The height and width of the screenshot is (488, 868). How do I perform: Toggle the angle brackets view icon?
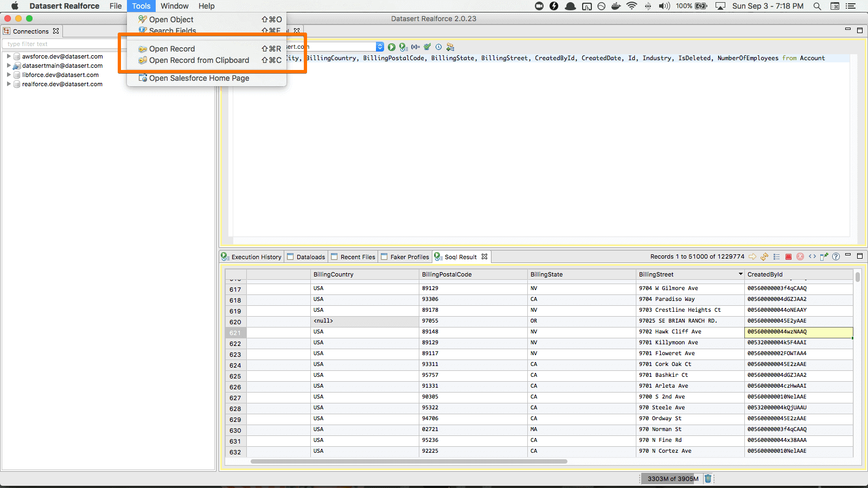pos(812,256)
